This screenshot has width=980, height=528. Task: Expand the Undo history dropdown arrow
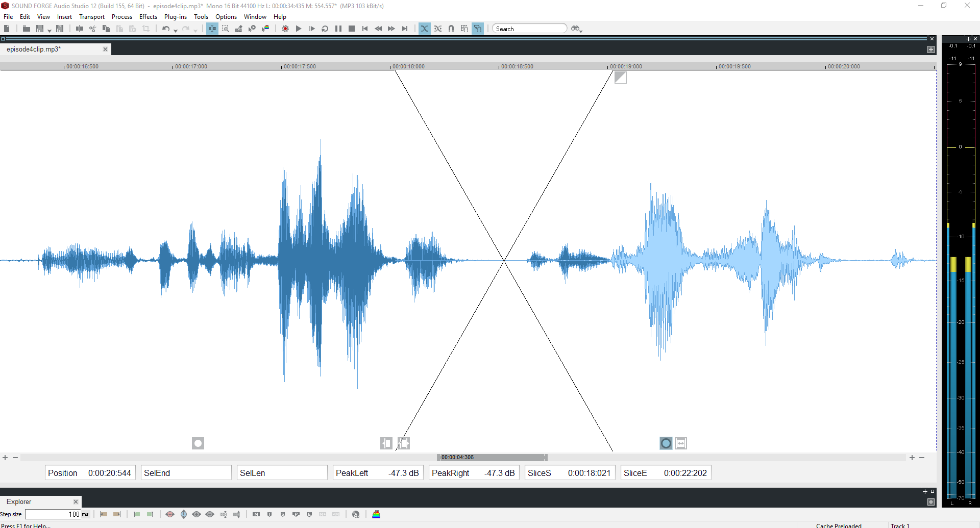pyautogui.click(x=176, y=31)
